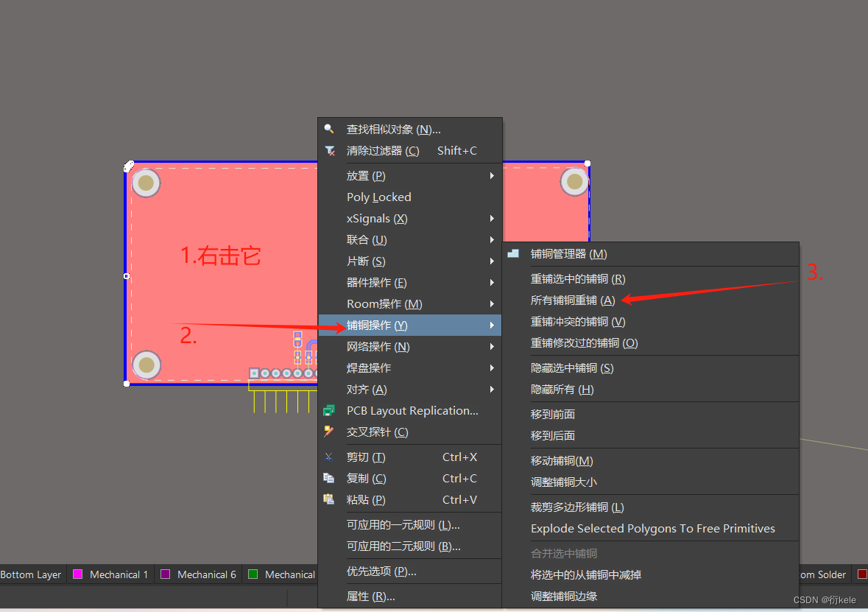
Task: Expand the 焊盘操作 submenu arrow
Action: click(492, 367)
